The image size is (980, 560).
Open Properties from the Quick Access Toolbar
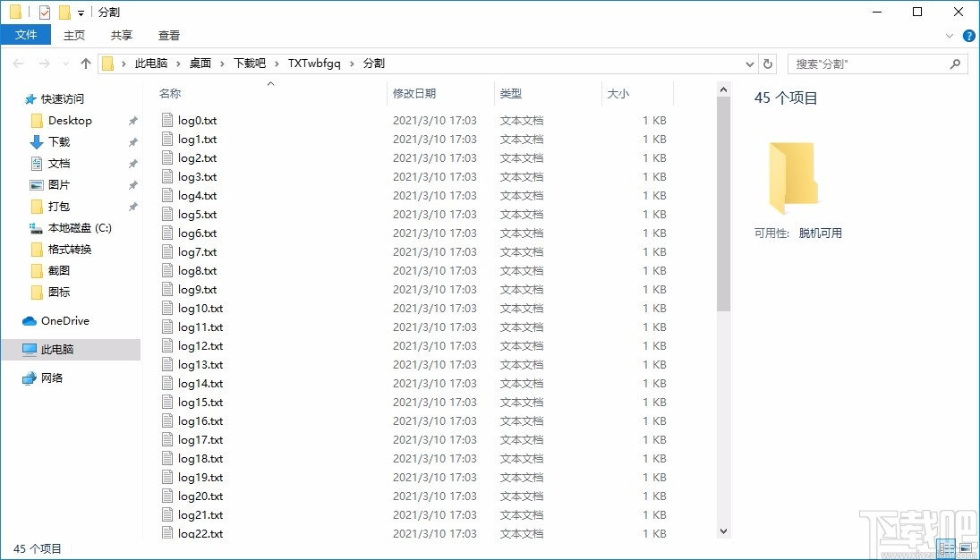[x=43, y=12]
